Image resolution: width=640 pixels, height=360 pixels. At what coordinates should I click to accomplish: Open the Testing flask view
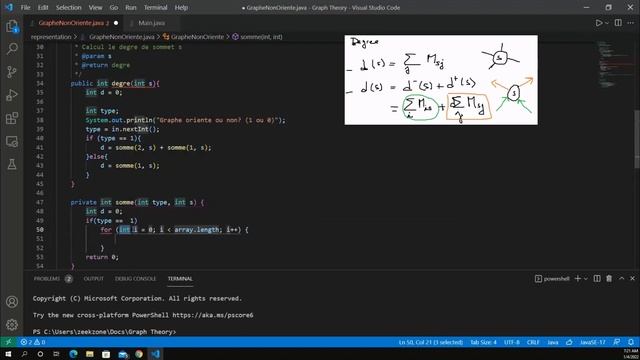point(12,164)
